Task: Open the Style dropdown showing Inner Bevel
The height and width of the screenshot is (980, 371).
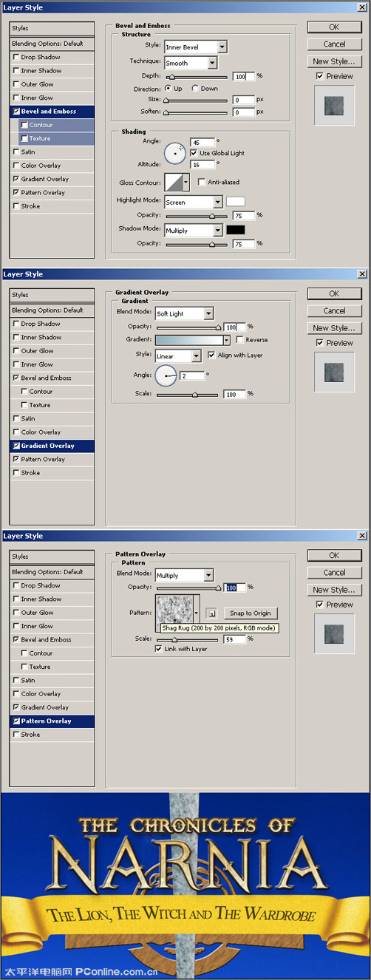Action: pos(196,47)
